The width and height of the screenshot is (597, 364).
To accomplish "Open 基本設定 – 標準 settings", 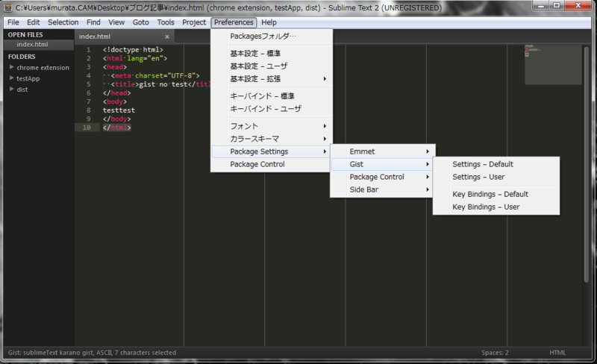I will 272,53.
